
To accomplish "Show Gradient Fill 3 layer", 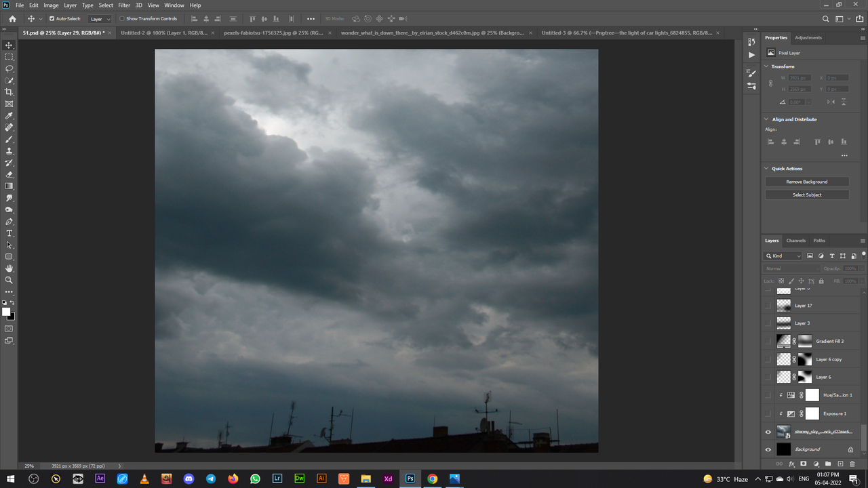I will point(768,341).
